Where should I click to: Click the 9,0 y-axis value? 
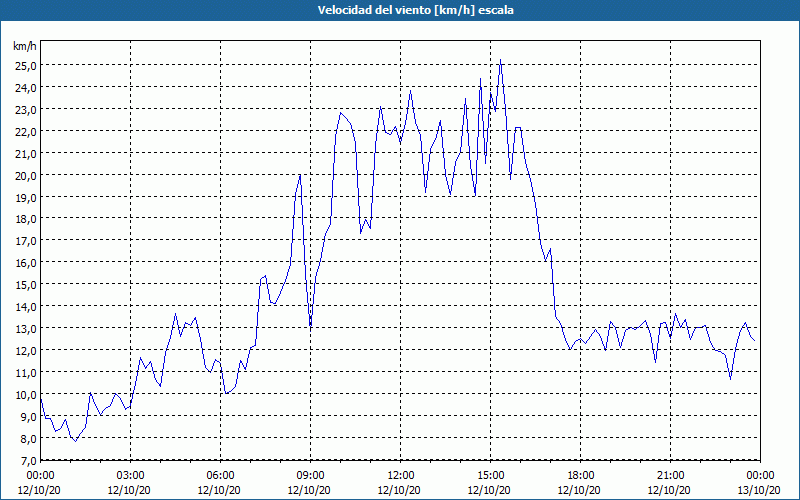coord(28,416)
